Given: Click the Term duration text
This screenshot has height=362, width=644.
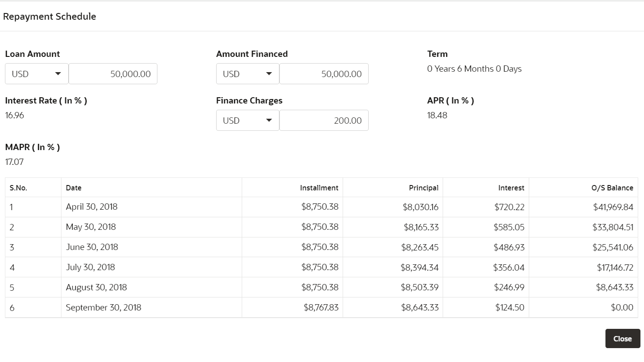Looking at the screenshot, I should point(474,68).
